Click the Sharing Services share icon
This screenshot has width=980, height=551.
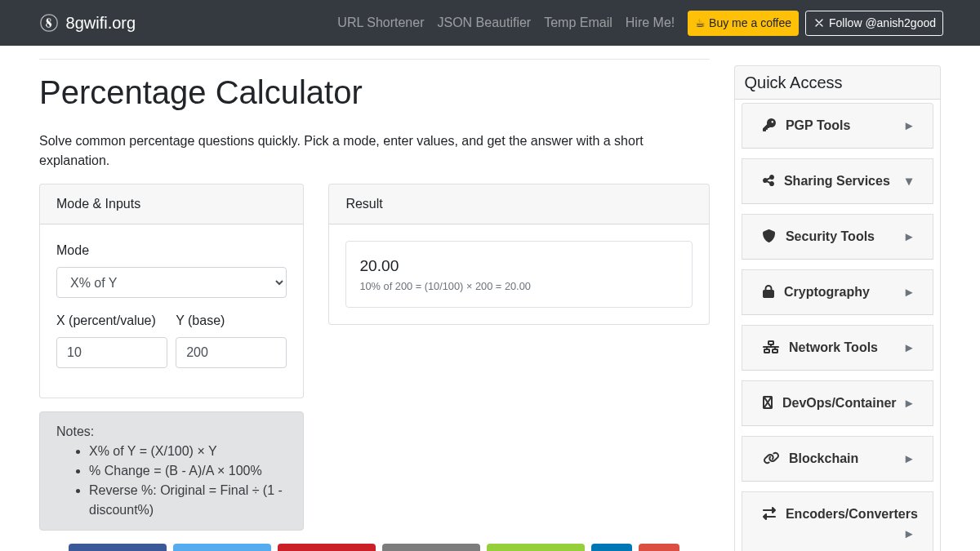click(768, 180)
